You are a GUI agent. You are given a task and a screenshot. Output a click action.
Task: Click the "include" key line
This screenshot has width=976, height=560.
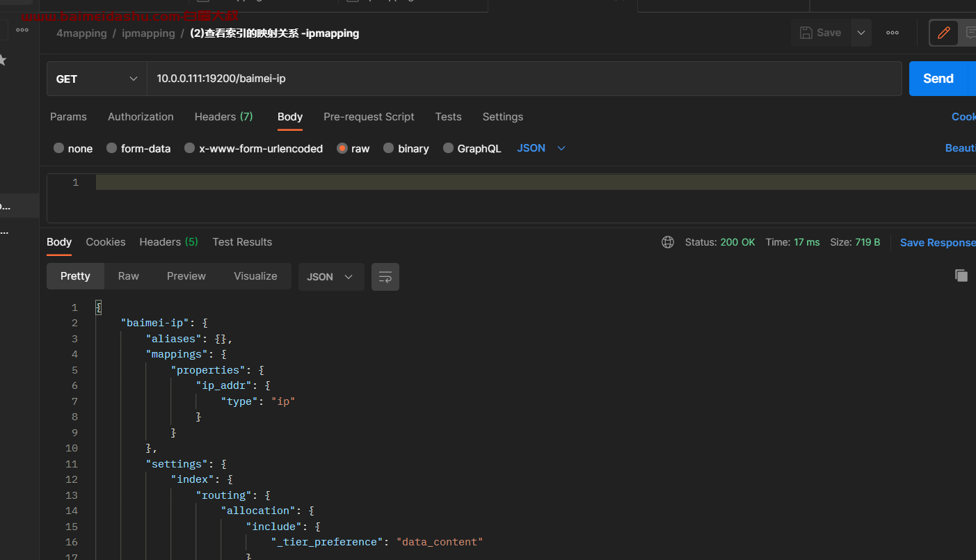(274, 527)
